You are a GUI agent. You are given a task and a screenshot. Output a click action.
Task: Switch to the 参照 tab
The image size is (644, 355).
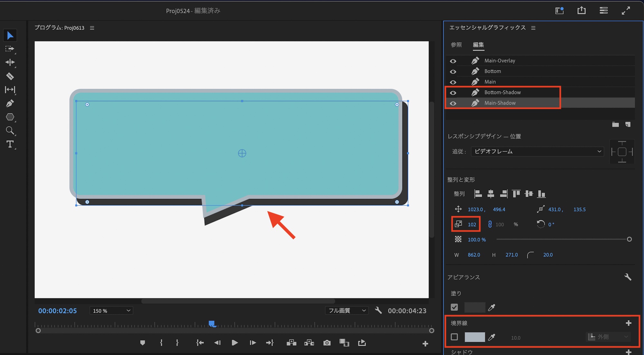[x=456, y=45]
